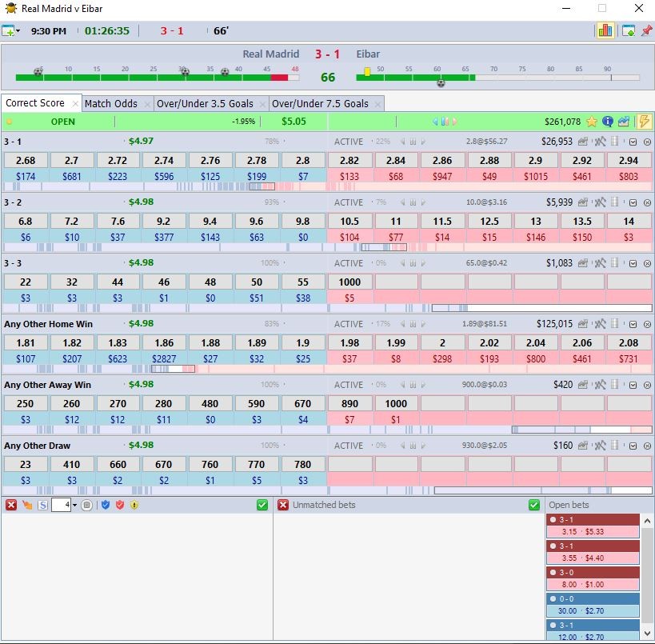Expand dropdown arrow for Any Other Away Win
655x644 pixels.
tap(633, 386)
